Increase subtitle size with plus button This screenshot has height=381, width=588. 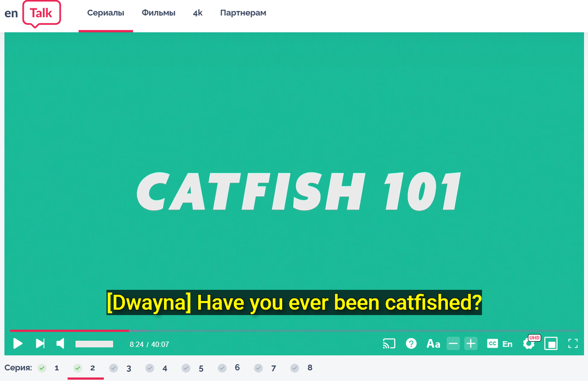coord(471,344)
